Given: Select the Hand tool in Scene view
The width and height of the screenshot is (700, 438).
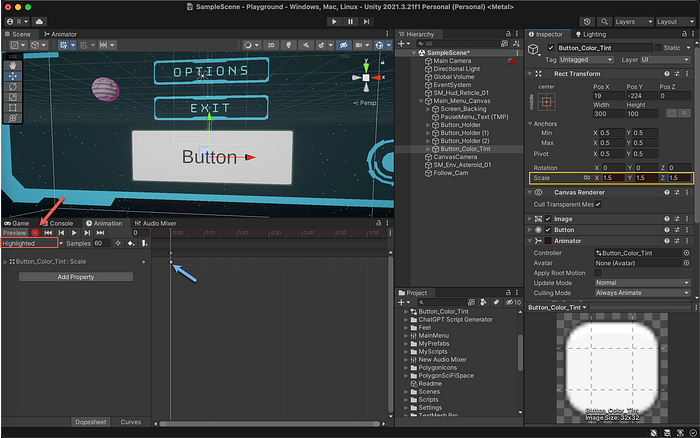Looking at the screenshot, I should click(x=11, y=65).
